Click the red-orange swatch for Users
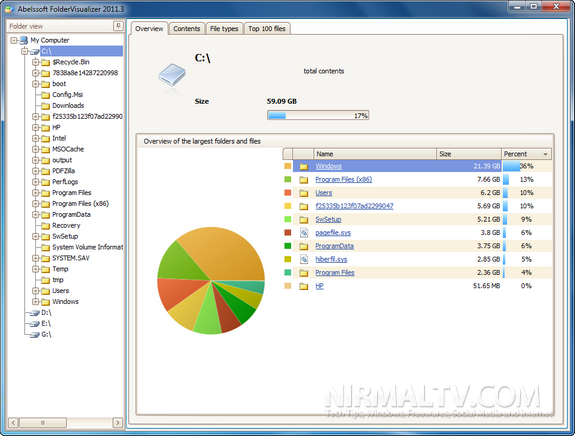Screen dimensions: 575x436 click(288, 193)
